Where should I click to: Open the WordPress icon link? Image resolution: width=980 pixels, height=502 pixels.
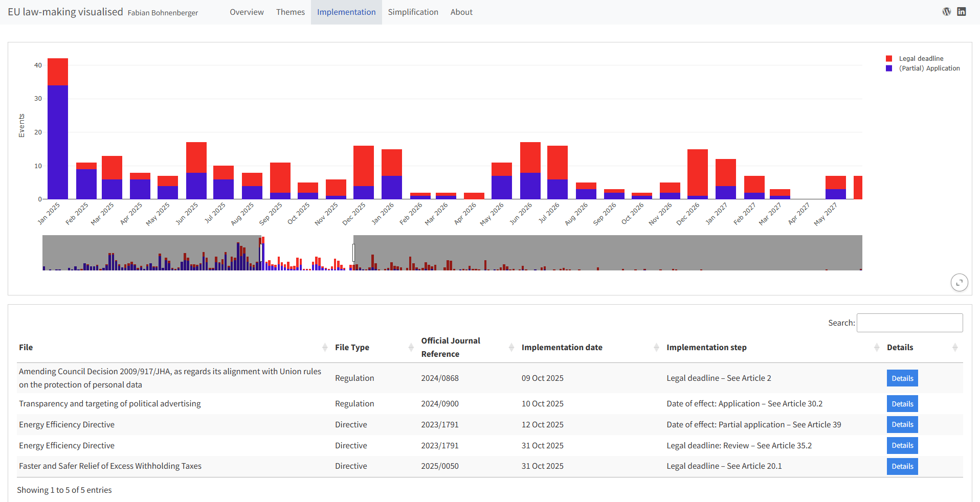(x=946, y=12)
